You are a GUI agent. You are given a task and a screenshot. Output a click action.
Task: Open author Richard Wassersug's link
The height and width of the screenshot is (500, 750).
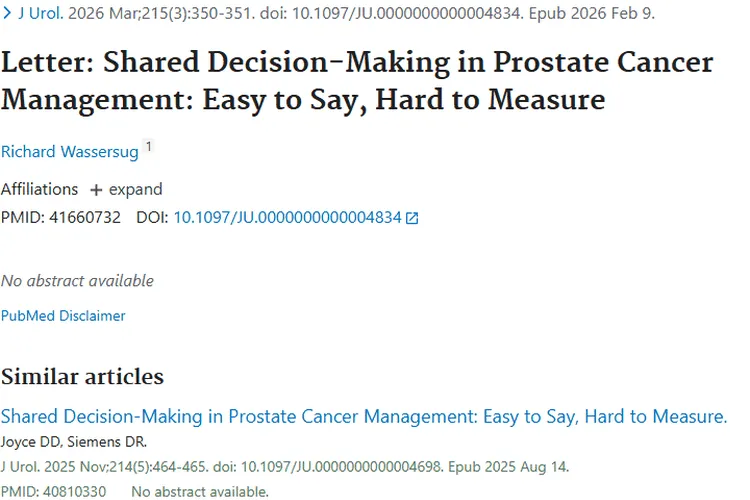[x=69, y=152]
